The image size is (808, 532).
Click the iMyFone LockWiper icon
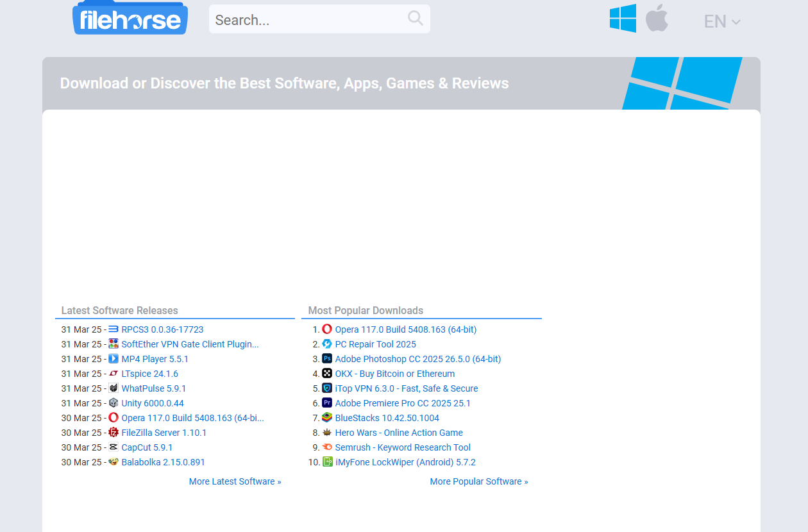[x=327, y=462]
